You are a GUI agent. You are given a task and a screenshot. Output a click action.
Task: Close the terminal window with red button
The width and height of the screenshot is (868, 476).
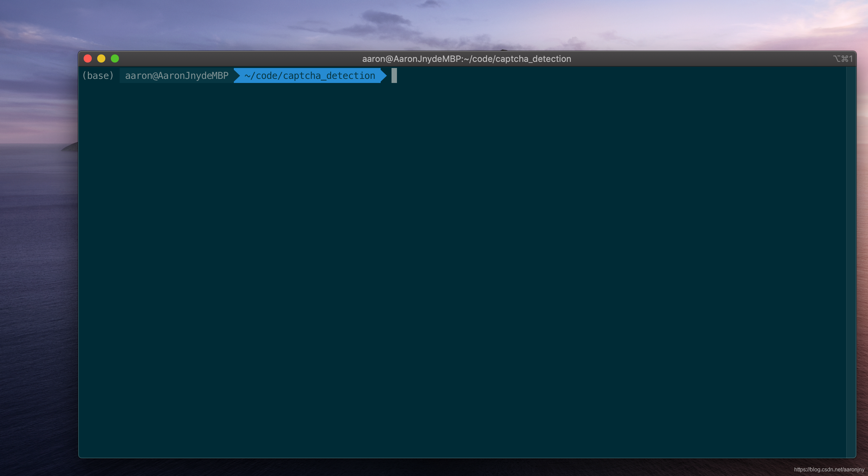(88, 58)
